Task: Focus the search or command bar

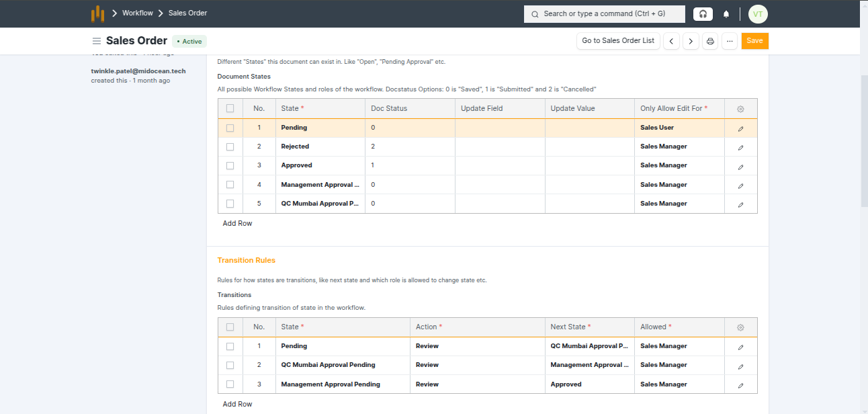Action: pos(604,14)
